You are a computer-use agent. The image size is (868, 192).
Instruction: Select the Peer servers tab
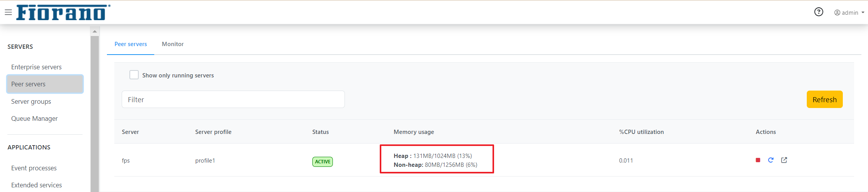click(131, 44)
